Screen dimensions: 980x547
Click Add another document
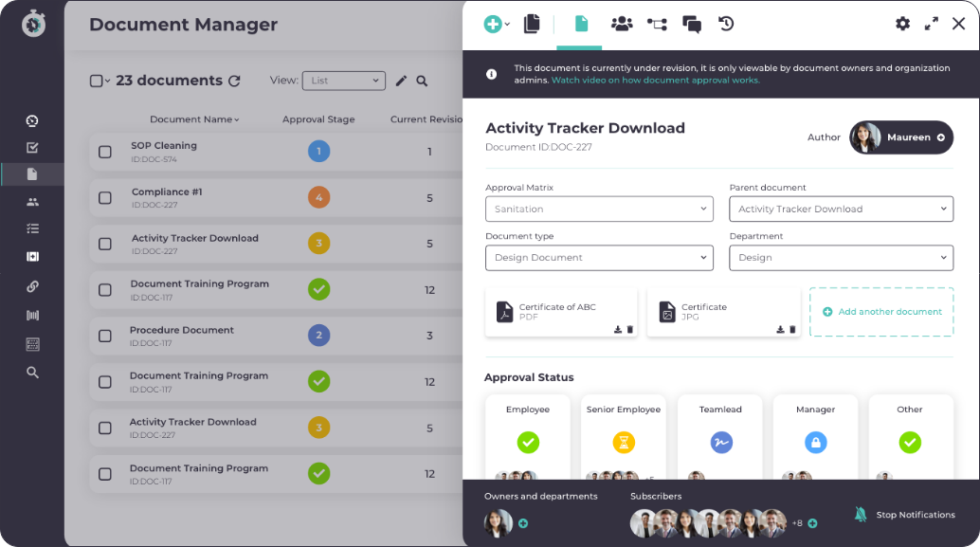(881, 312)
